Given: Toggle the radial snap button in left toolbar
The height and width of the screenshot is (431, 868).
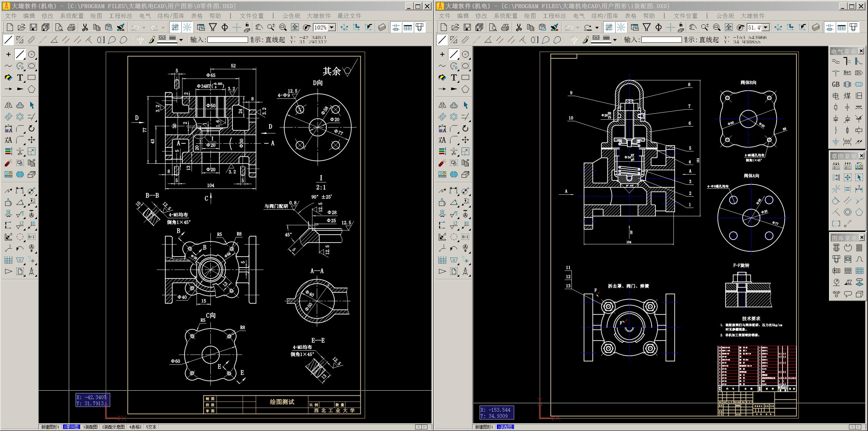Looking at the screenshot, I should [x=187, y=27].
